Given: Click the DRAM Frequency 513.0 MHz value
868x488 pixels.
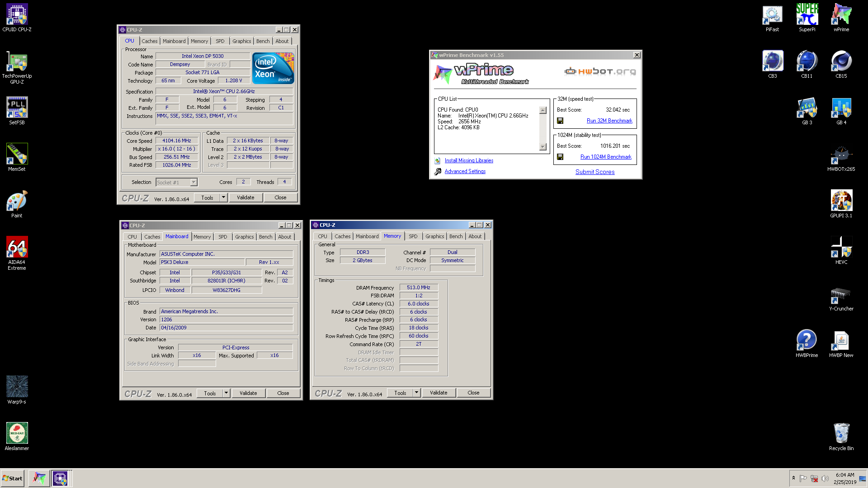Looking at the screenshot, I should [419, 287].
